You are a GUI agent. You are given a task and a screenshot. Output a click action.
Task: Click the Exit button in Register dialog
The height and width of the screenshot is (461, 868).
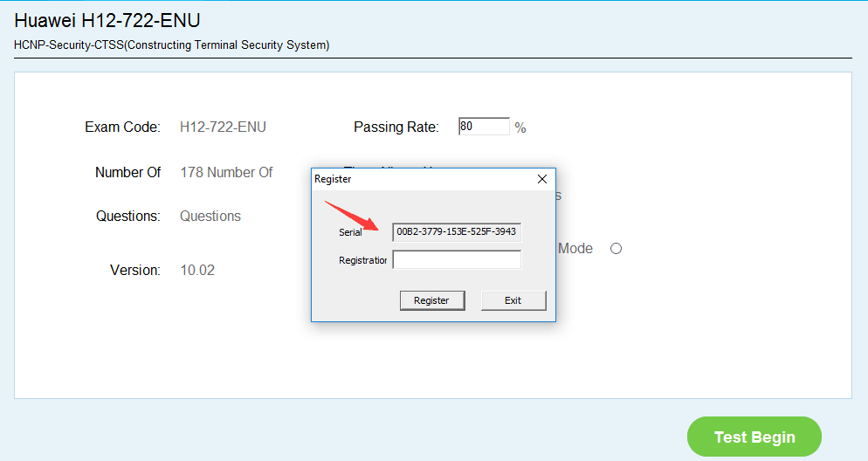click(513, 300)
